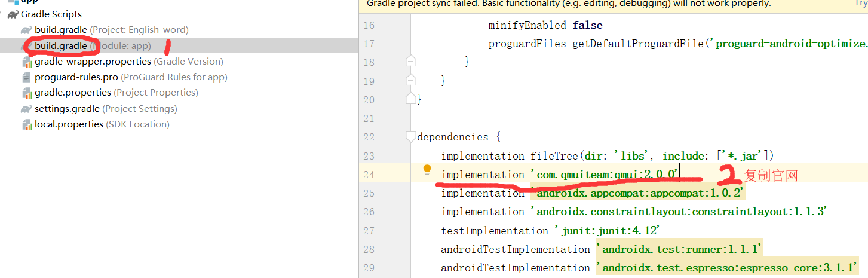Click the minifyEnabled false line

point(545,25)
